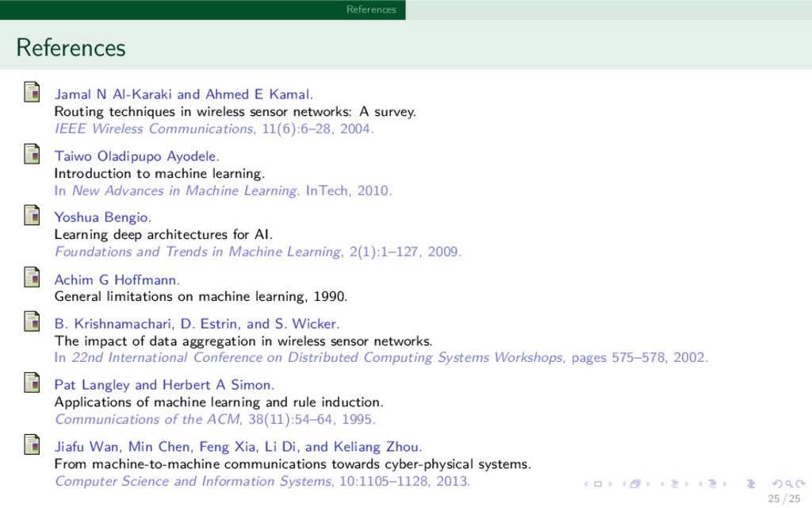Click the article icon beside Yoshua Bengio
Viewport: 812px width, 508px height.
pyautogui.click(x=32, y=215)
